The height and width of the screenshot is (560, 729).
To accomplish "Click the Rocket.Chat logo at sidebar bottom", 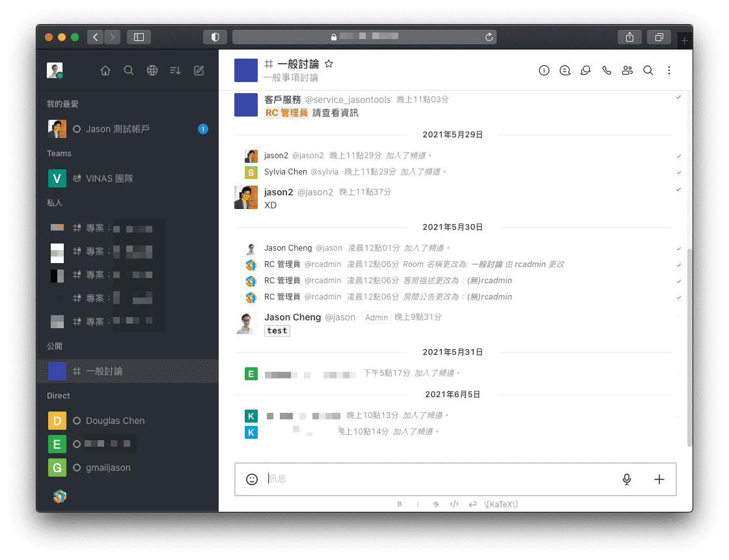I will click(59, 497).
